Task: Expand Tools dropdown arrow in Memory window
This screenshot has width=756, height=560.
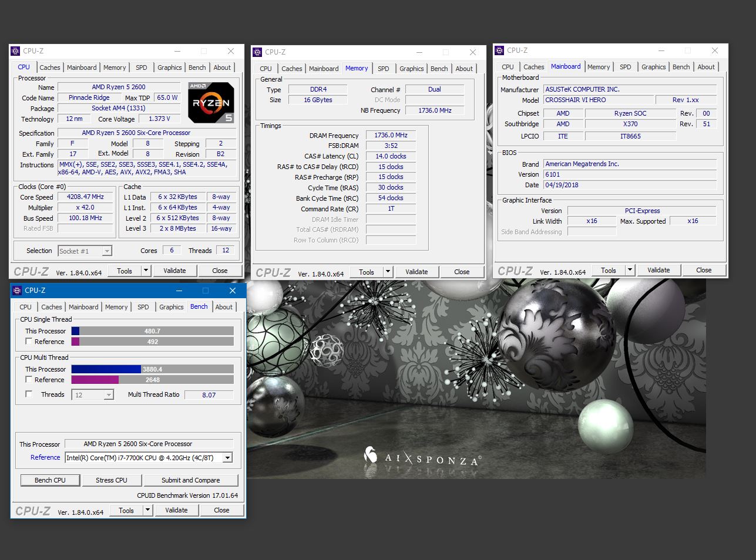Action: [x=387, y=272]
